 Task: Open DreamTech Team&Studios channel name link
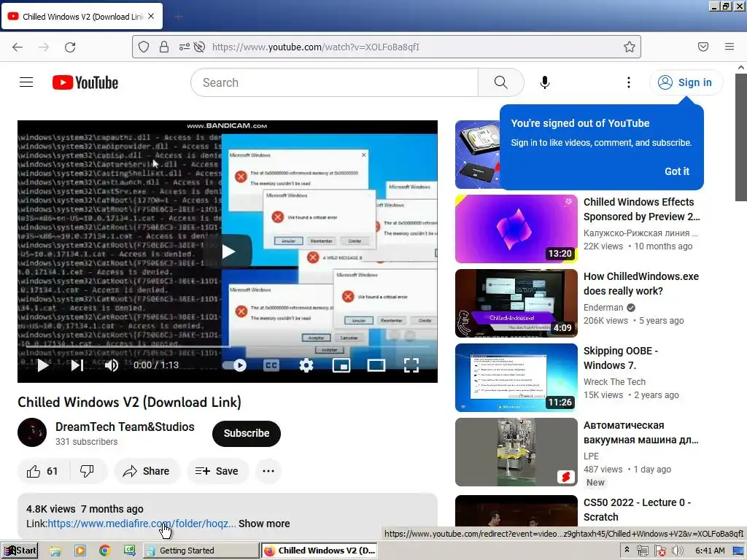[x=125, y=427]
